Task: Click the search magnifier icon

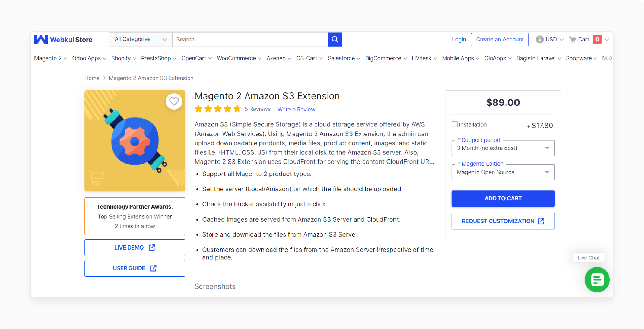Action: pos(335,39)
